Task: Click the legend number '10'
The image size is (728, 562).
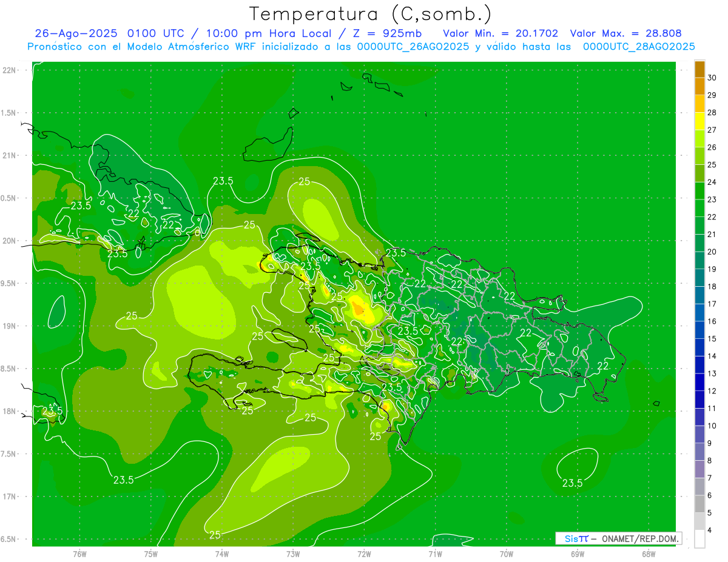Action: 712,426
